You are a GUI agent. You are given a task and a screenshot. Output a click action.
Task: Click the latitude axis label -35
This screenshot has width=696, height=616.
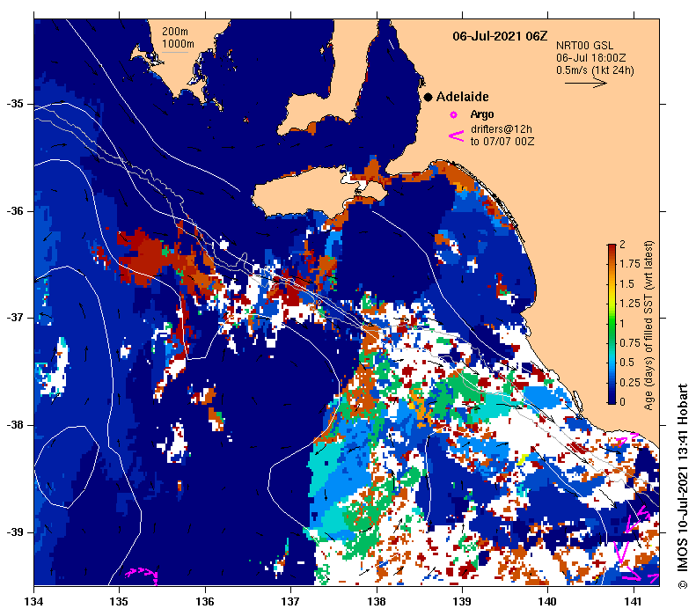tap(15, 104)
